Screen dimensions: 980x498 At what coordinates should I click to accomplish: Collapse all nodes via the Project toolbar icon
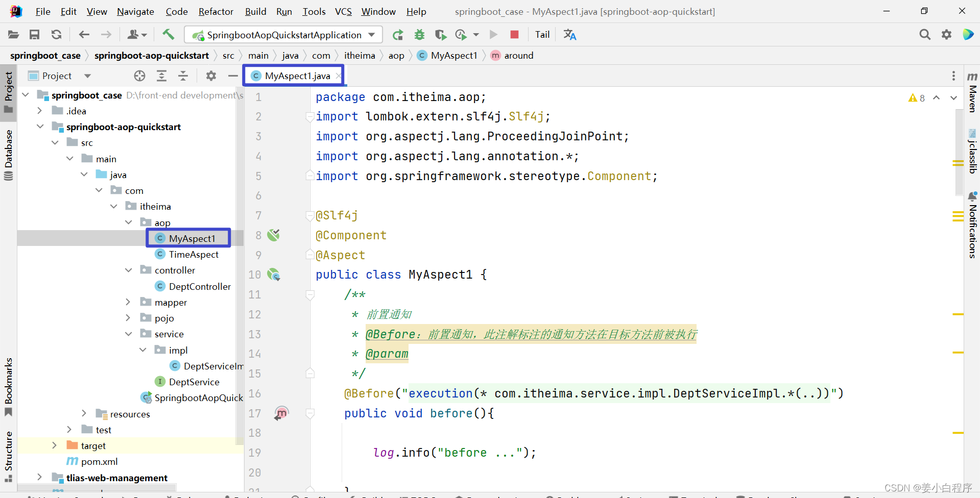point(183,76)
